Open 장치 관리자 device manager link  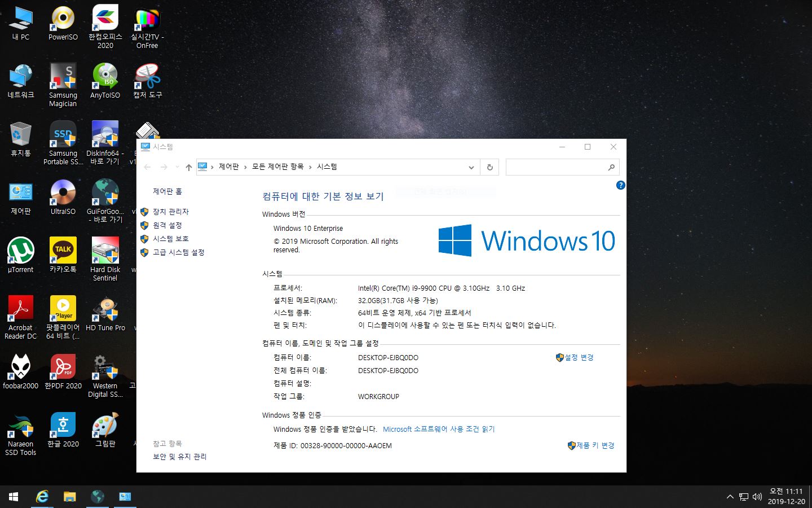coord(171,212)
